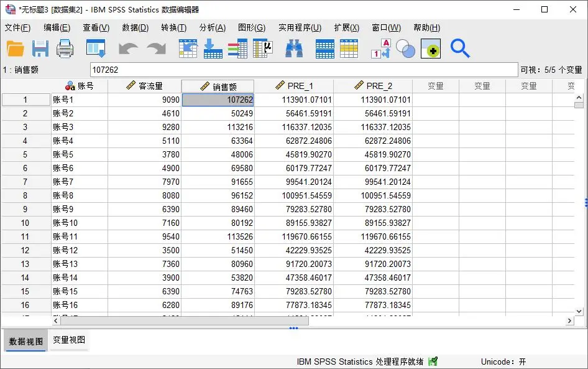Screen dimensions: 588x369
Task: Click the Open data document folder icon
Action: pos(16,49)
